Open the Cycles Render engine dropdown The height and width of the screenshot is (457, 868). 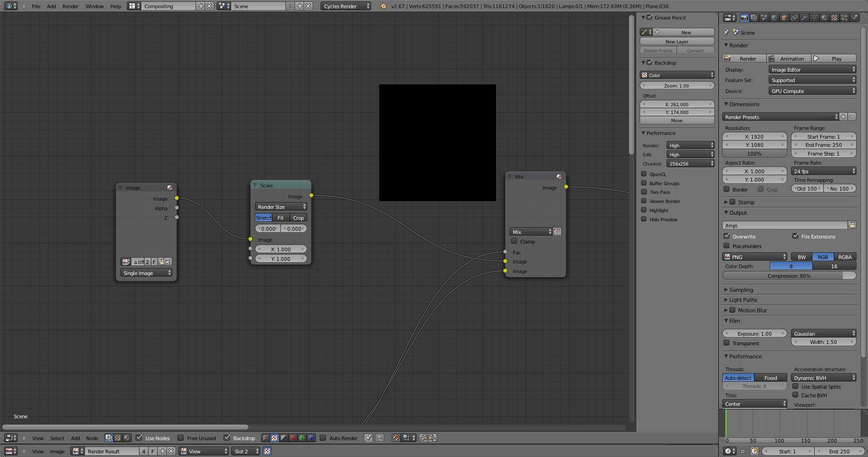click(x=346, y=6)
